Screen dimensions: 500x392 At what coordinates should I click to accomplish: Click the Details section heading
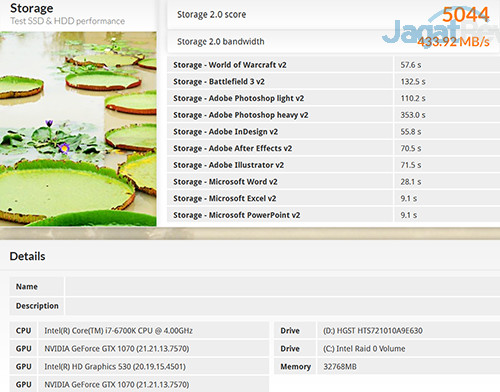27,256
